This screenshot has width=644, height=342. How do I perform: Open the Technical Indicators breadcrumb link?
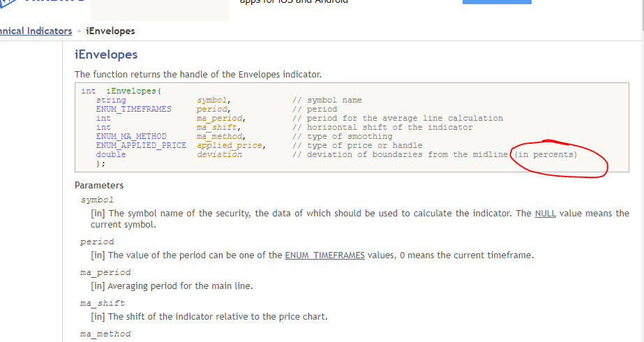pos(36,31)
